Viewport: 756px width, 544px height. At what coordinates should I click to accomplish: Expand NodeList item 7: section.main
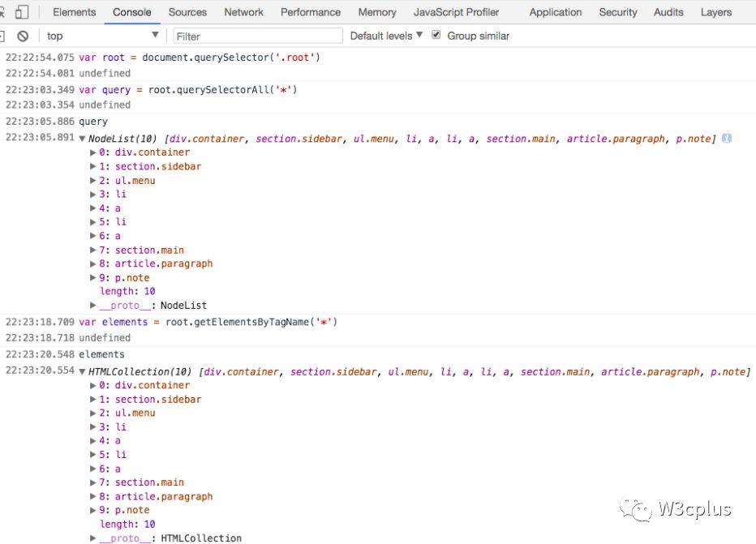(93, 250)
